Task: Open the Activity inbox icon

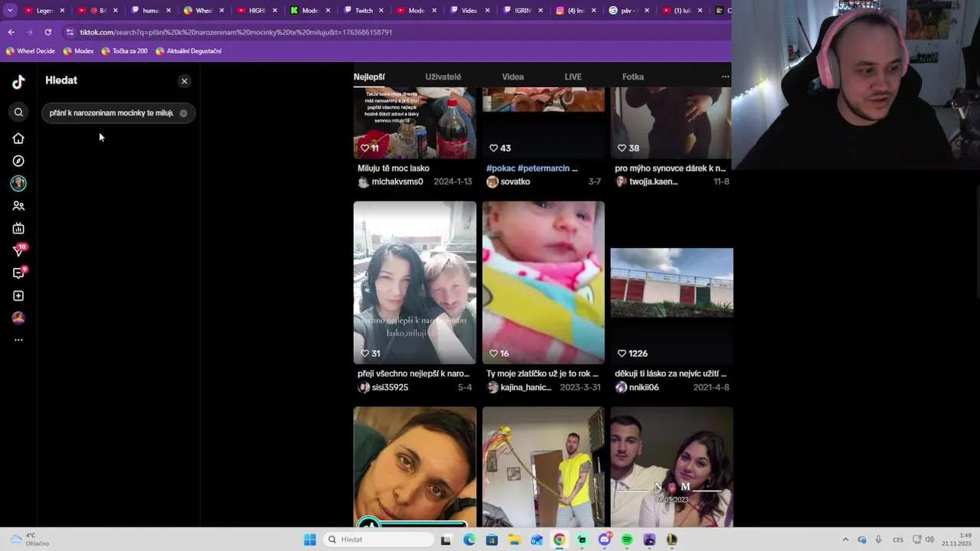Action: coord(18,273)
